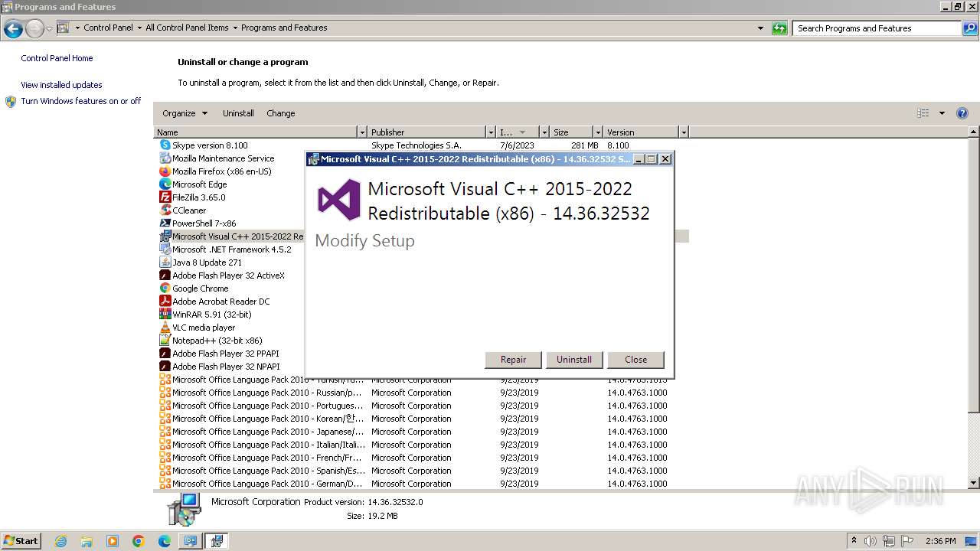Select Microsoft .NET Framework 4.5.2 row
This screenshot has height=551, width=980.
231,249
